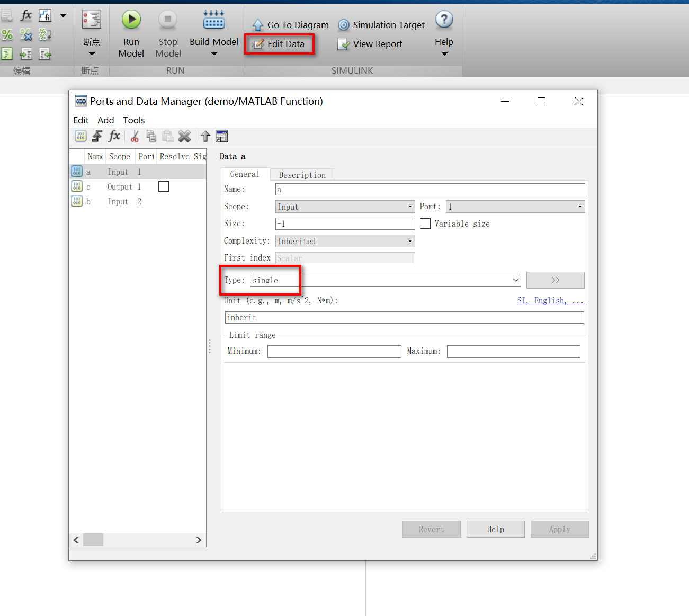Image resolution: width=689 pixels, height=616 pixels.
Task: Expand the breakpoints dropdown arrow
Action: pos(92,54)
